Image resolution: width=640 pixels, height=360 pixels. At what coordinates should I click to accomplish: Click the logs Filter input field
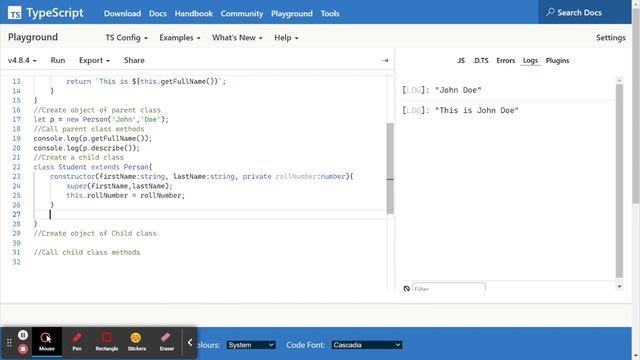(449, 288)
